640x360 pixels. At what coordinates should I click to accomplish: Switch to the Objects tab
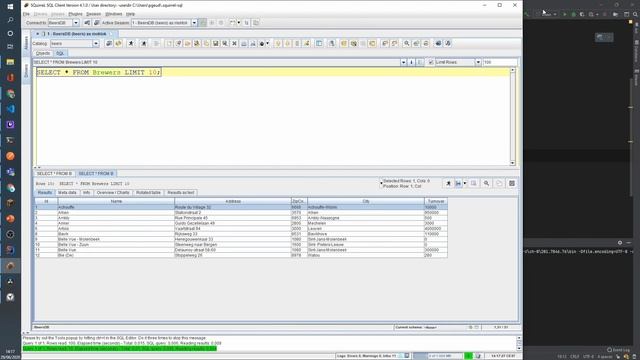coord(43,53)
